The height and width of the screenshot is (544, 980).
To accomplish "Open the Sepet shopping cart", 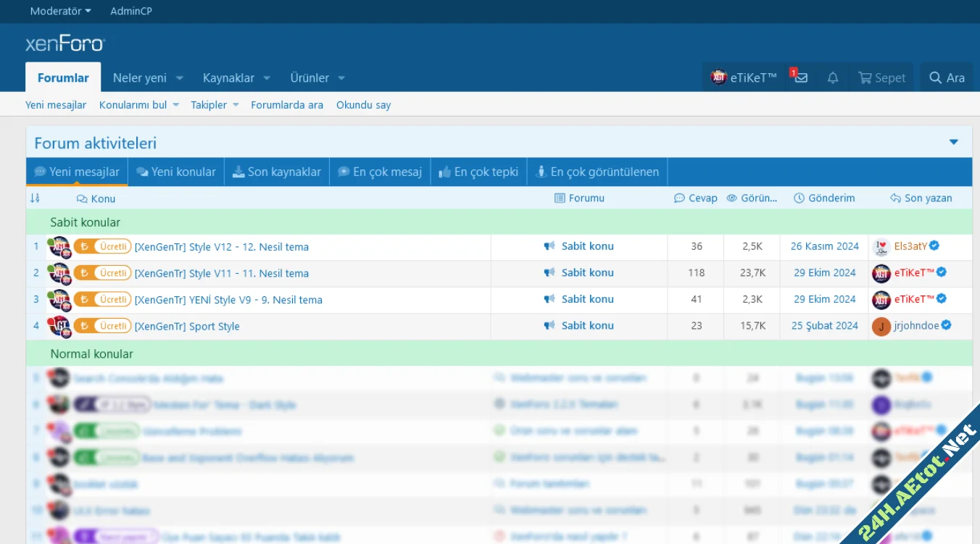I will pyautogui.click(x=881, y=78).
